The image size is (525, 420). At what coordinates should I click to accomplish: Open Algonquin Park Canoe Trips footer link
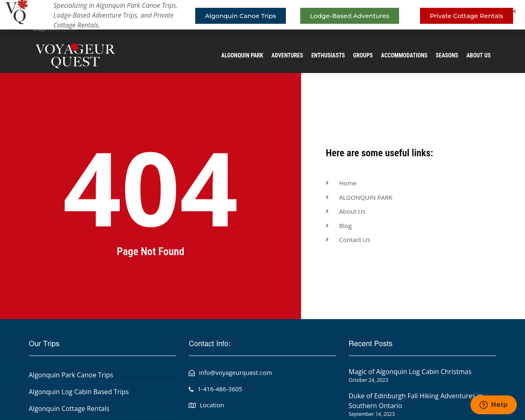71,375
